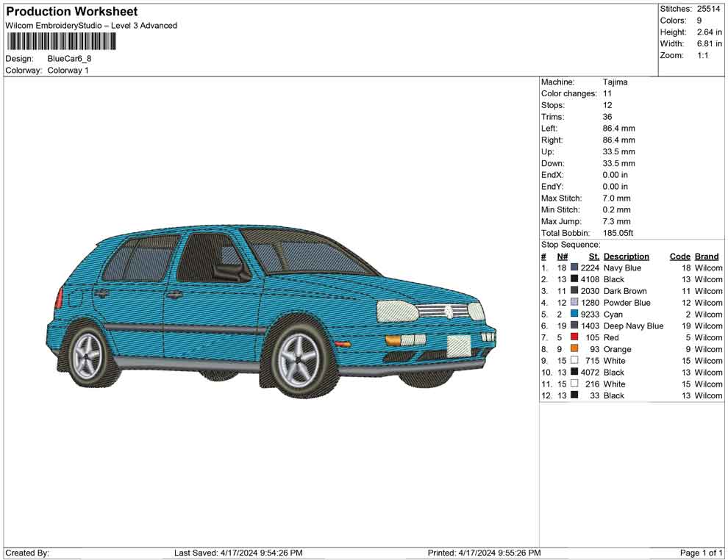The height and width of the screenshot is (560, 728).
Task: Select the Cyan thread color swatch
Action: click(x=574, y=315)
